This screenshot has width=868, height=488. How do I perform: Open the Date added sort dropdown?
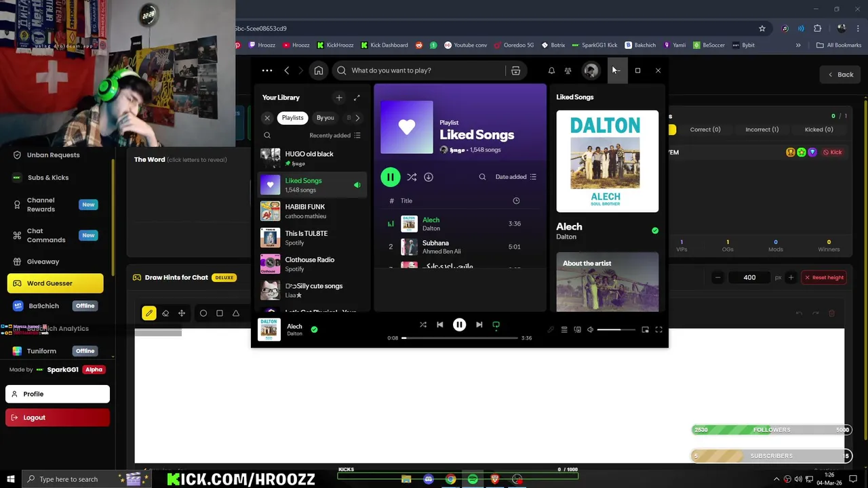[516, 177]
